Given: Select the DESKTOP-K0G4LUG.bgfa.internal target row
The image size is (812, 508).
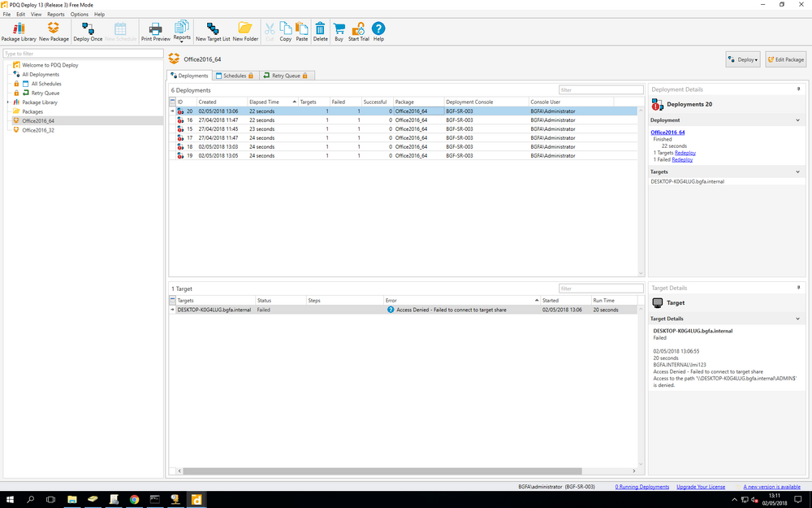Looking at the screenshot, I should pyautogui.click(x=404, y=310).
